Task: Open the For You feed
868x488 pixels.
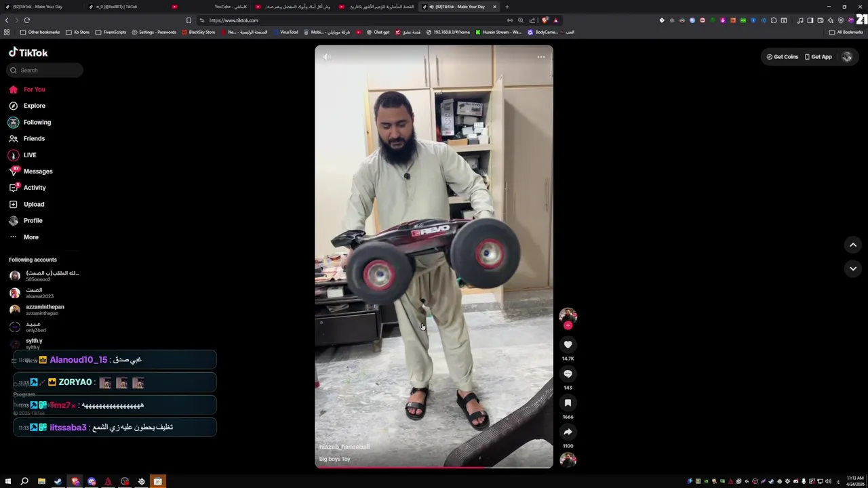Action: click(27, 89)
